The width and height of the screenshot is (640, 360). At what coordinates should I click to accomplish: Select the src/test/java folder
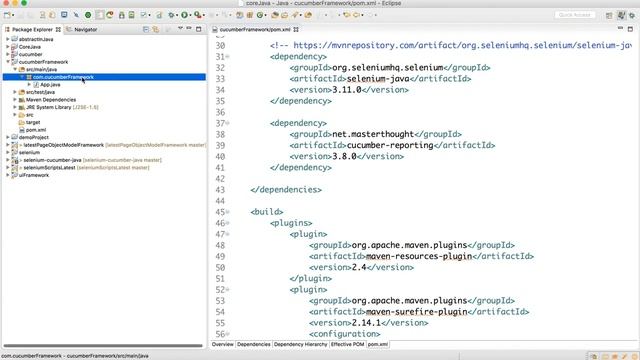pos(40,92)
